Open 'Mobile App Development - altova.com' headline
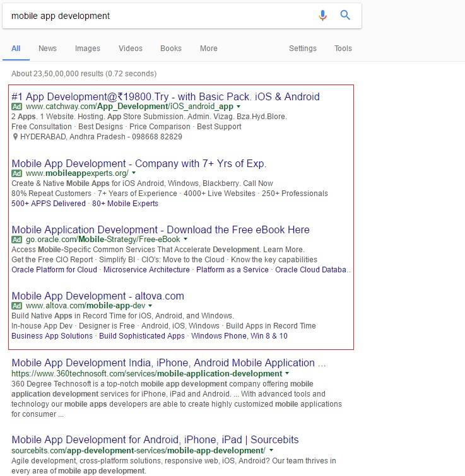465x476 pixels. click(x=98, y=296)
